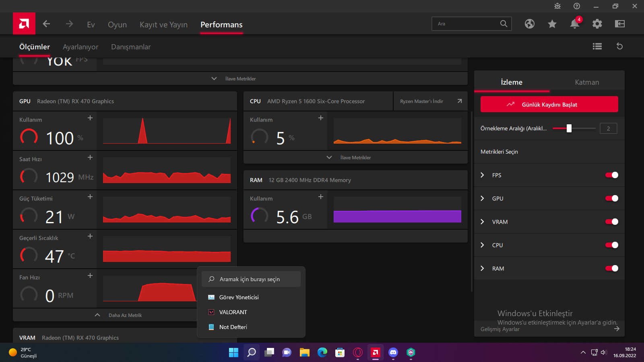Expand the GPU metrics chevron
This screenshot has height=362, width=644.
coord(482,198)
